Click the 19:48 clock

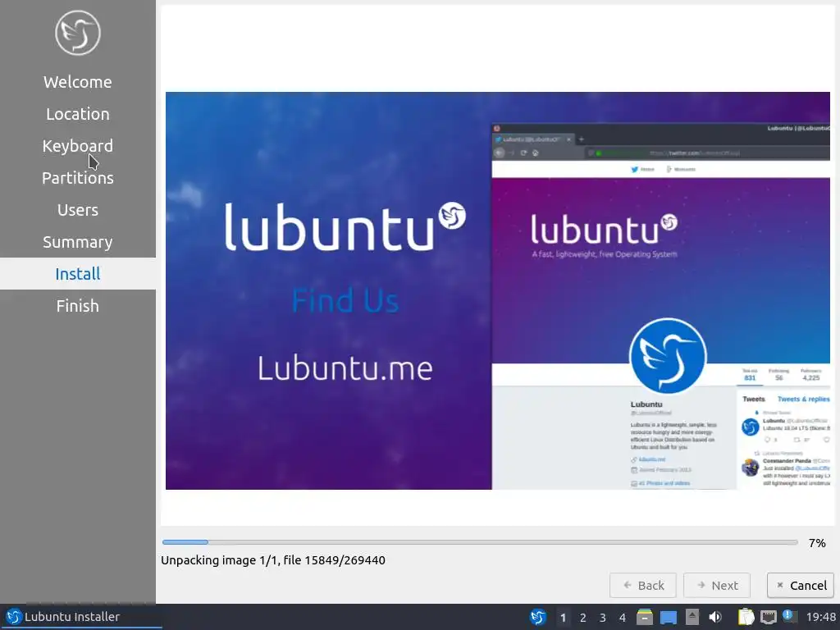[x=820, y=617]
